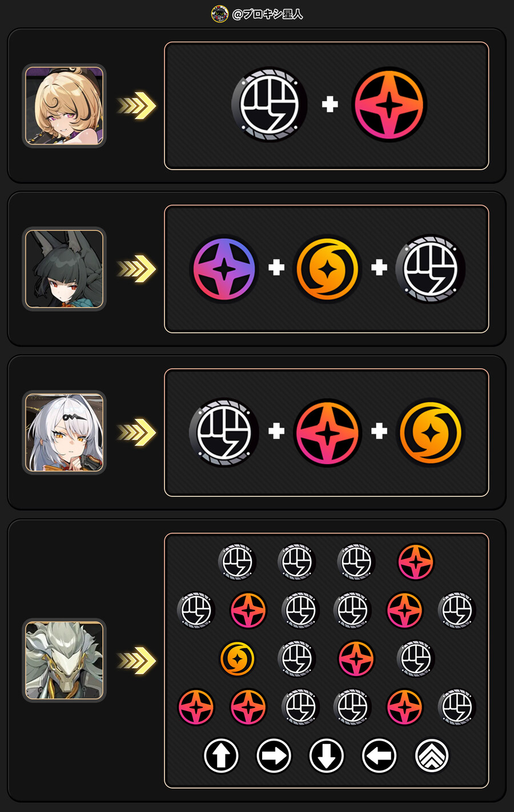Click the purple star icon in second row
The image size is (514, 812).
[x=224, y=268]
